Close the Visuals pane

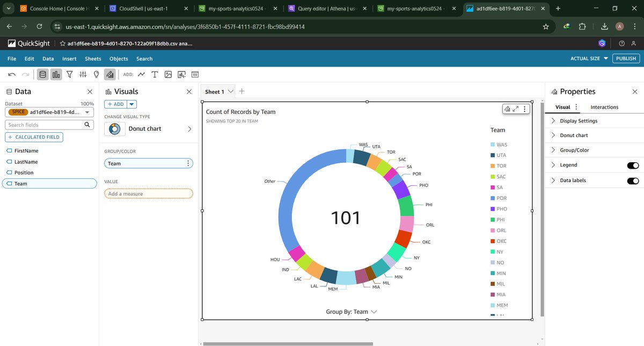click(x=189, y=92)
